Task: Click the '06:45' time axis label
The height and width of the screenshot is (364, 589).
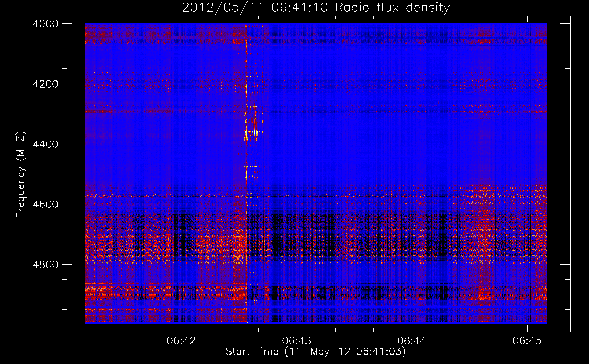Action: click(527, 341)
